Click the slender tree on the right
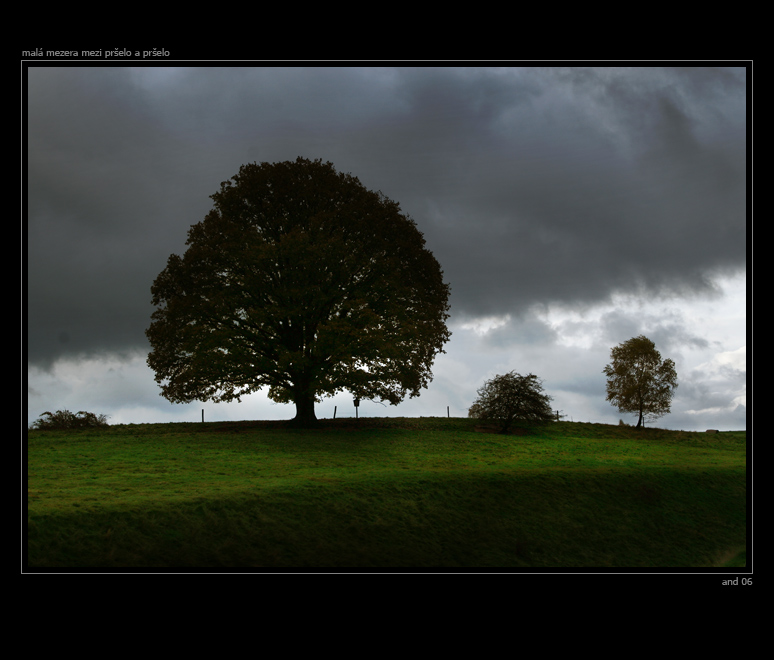Image resolution: width=774 pixels, height=660 pixels. (x=640, y=380)
